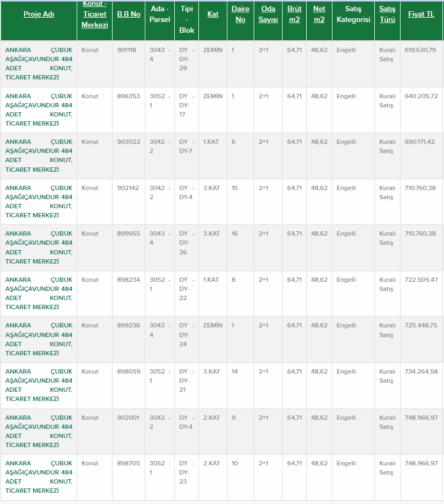
Task: Click the Kat column header
Action: (213, 14)
